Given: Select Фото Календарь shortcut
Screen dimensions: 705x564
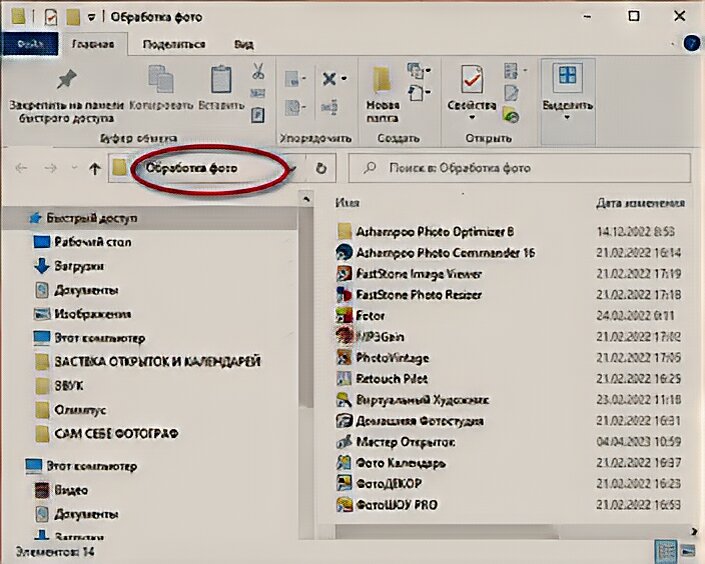Looking at the screenshot, I should (x=391, y=463).
